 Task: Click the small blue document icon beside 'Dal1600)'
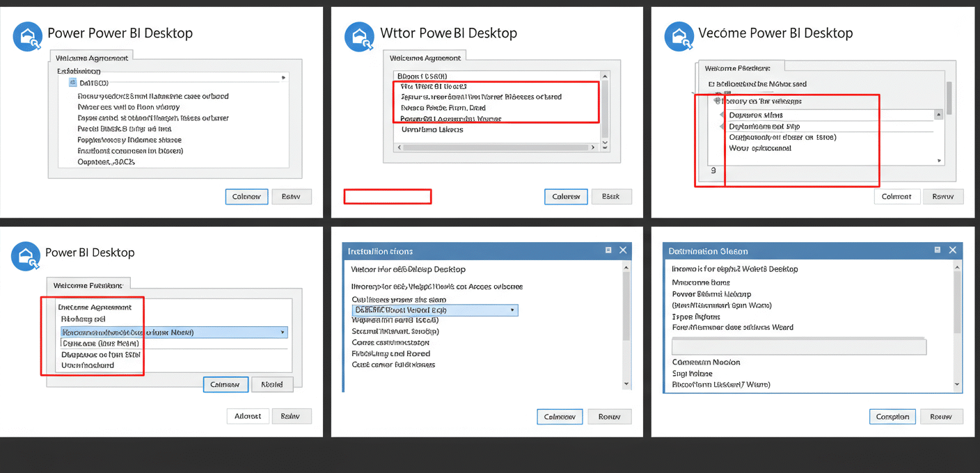(x=73, y=83)
